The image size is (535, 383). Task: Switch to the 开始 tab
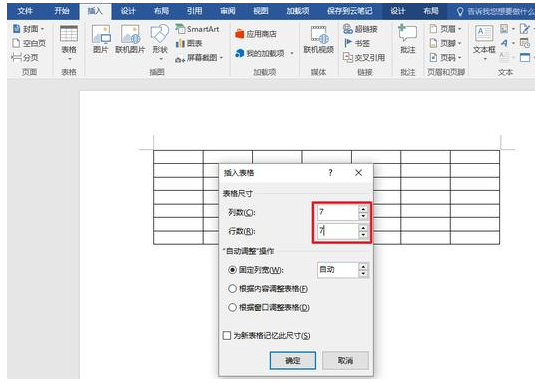62,11
